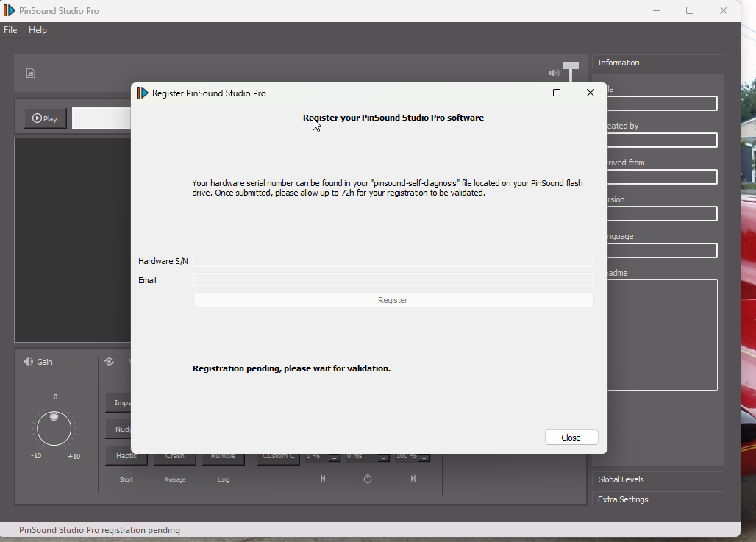756x542 pixels.
Task: Click the stopwatch timer icon
Action: (x=368, y=479)
